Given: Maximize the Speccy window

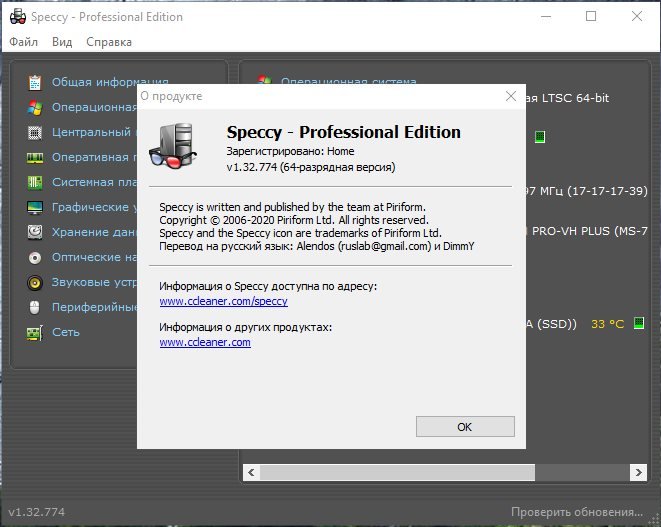Looking at the screenshot, I should tap(591, 16).
